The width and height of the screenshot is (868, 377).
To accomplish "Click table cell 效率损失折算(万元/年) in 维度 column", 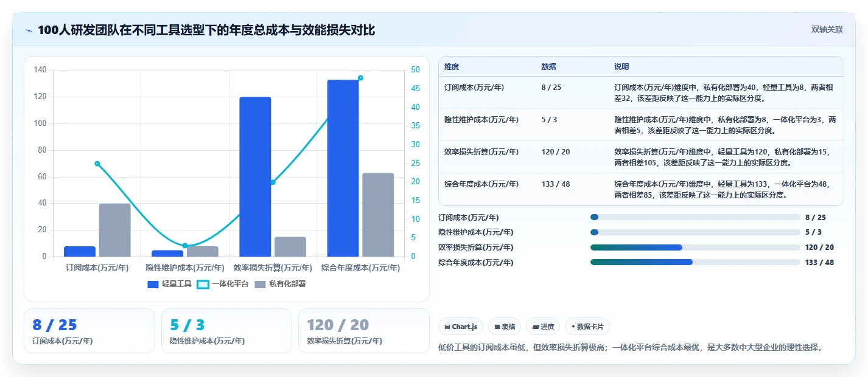I will pyautogui.click(x=481, y=151).
